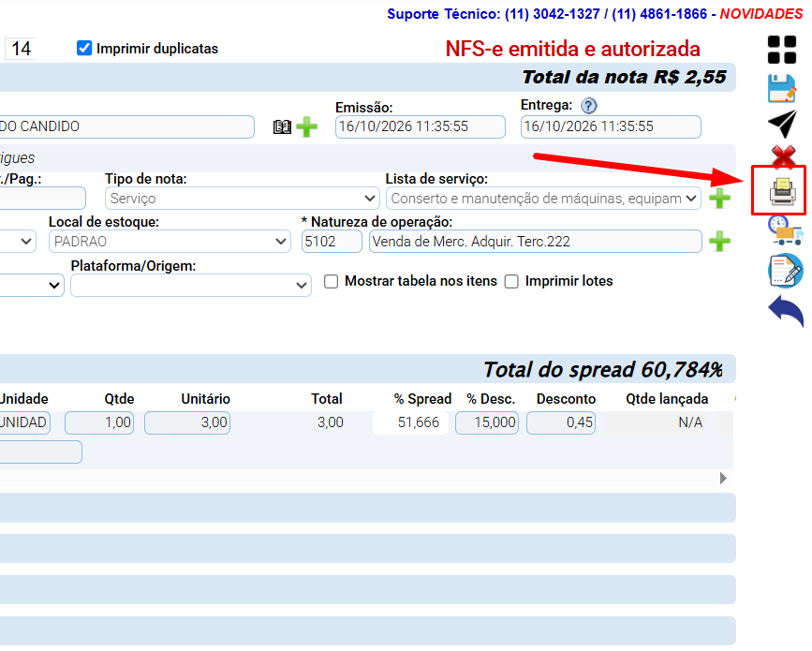Open the Local de estoque dropdown

(x=170, y=242)
